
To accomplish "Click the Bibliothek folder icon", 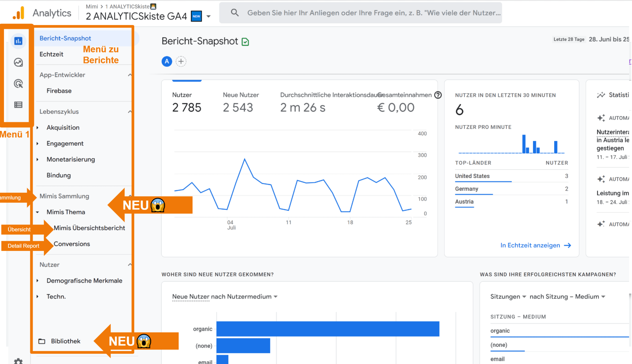I will pyautogui.click(x=42, y=341).
